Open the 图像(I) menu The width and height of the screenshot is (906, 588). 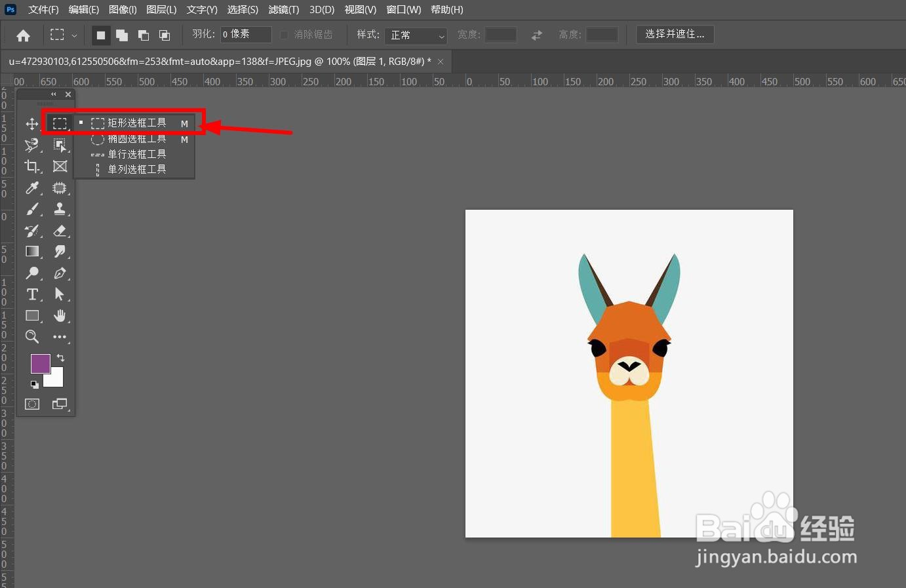(123, 10)
